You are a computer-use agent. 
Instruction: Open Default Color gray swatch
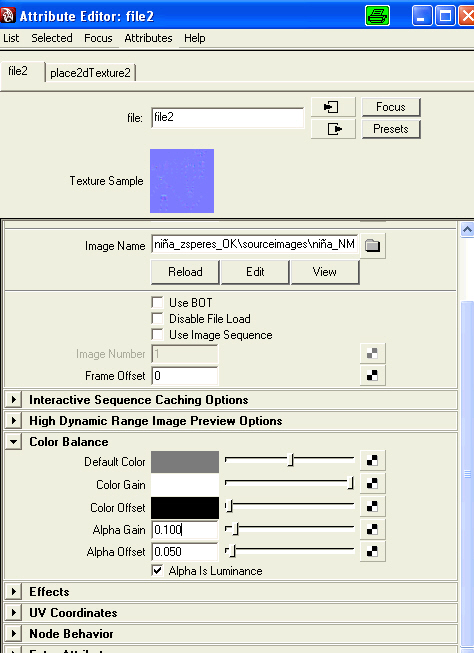point(185,461)
